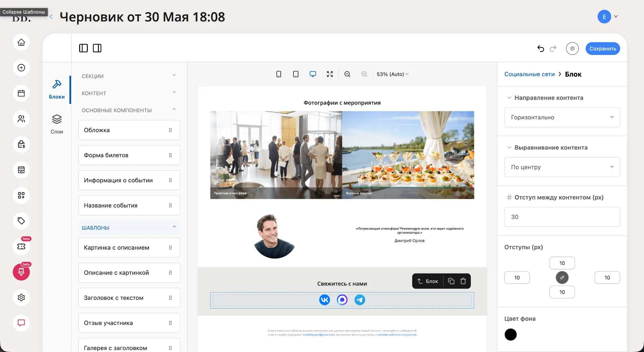Switch to tablet preview
Image resolution: width=644 pixels, height=352 pixels.
coord(296,74)
